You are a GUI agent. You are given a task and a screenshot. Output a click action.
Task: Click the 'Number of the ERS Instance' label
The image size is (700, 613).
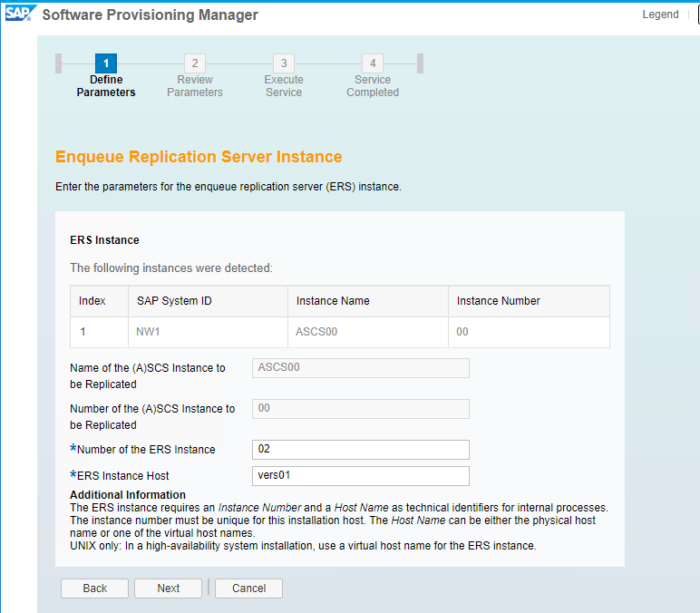[143, 450]
